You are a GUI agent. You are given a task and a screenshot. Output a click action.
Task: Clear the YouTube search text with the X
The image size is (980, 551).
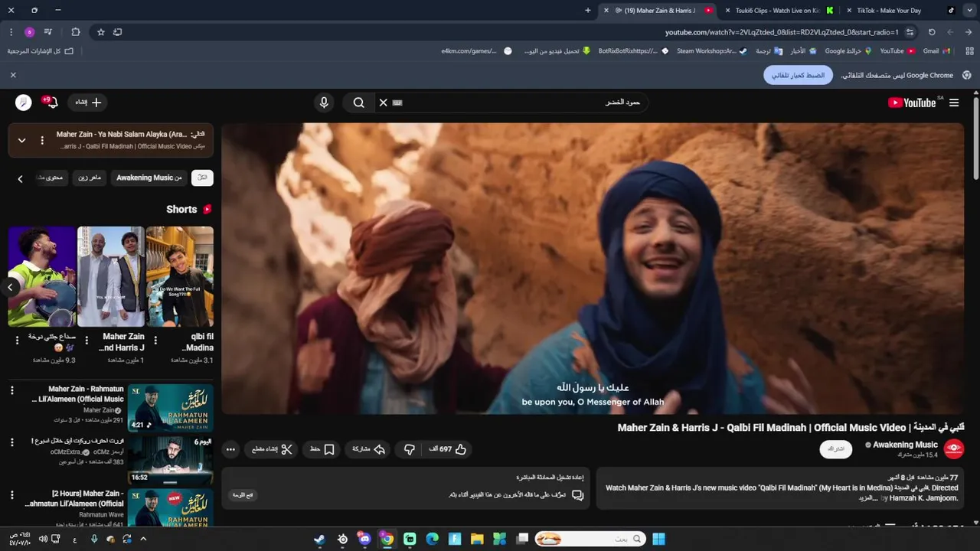384,103
